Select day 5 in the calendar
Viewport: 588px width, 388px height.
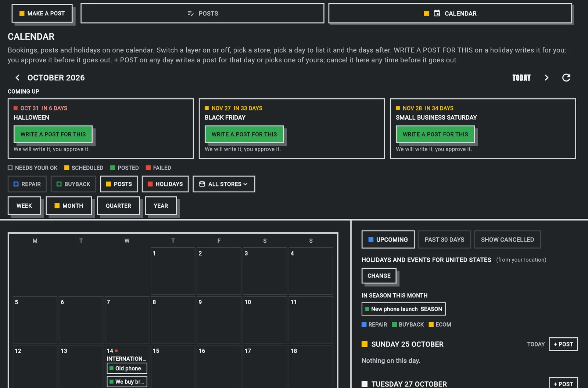click(35, 320)
